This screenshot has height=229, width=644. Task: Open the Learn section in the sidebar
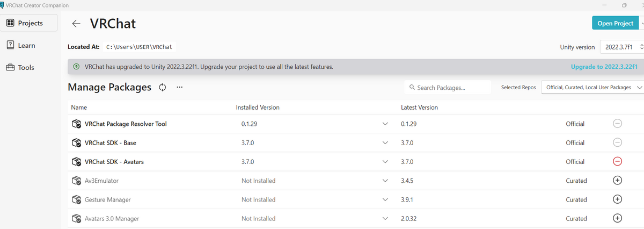(27, 45)
